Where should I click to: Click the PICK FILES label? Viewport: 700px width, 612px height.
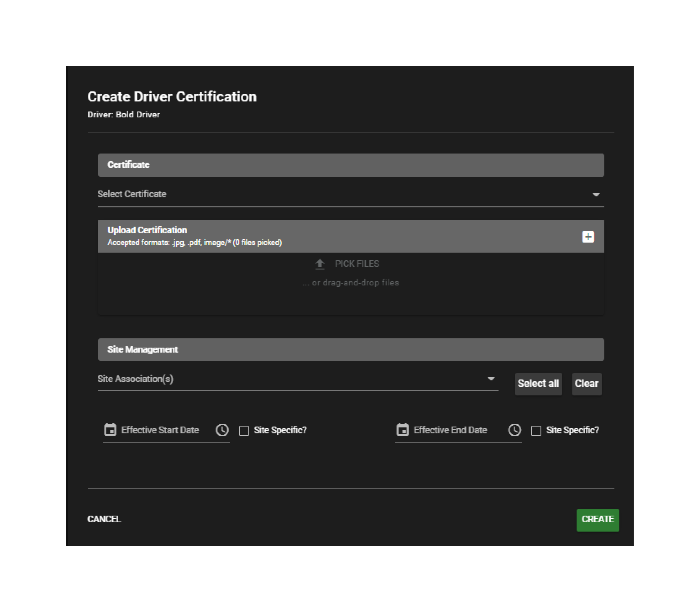[x=357, y=264]
